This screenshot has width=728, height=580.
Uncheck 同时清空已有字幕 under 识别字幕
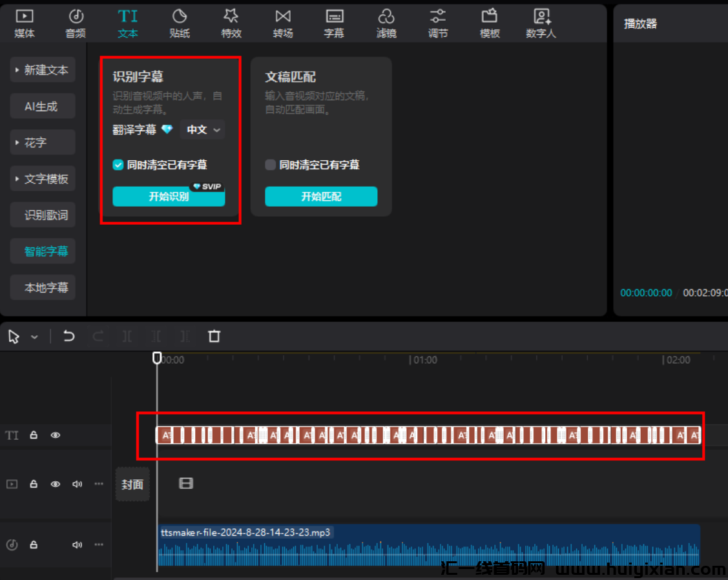pos(118,165)
